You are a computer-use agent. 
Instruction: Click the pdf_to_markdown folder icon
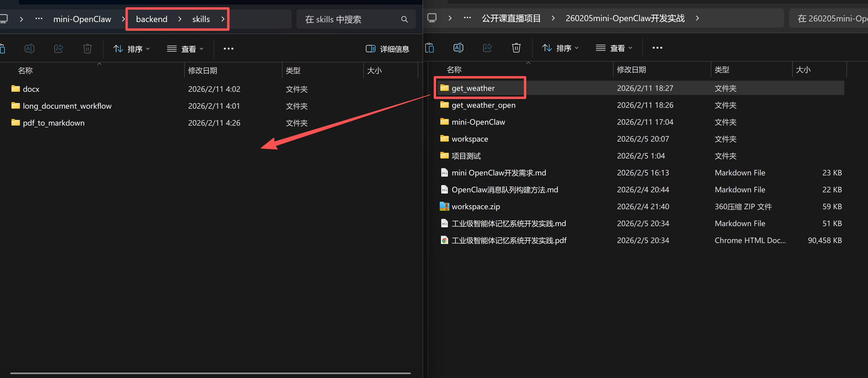click(x=15, y=122)
